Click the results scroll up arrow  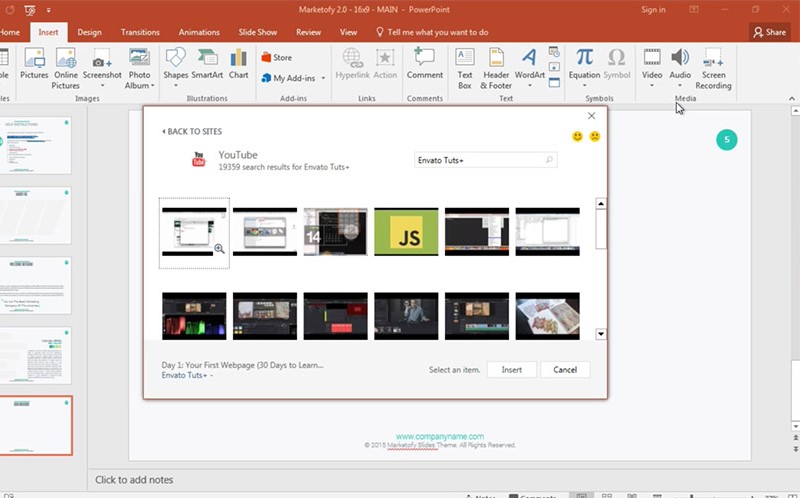[x=601, y=204]
